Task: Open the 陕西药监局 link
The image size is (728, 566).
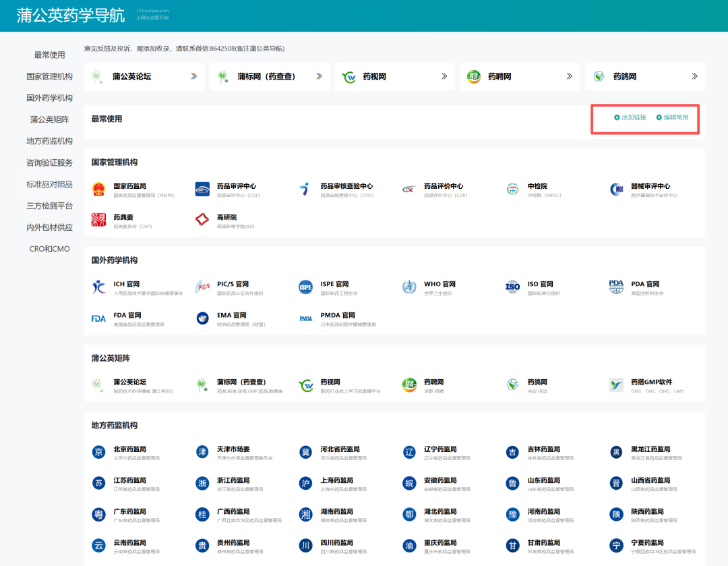Action: click(x=647, y=511)
